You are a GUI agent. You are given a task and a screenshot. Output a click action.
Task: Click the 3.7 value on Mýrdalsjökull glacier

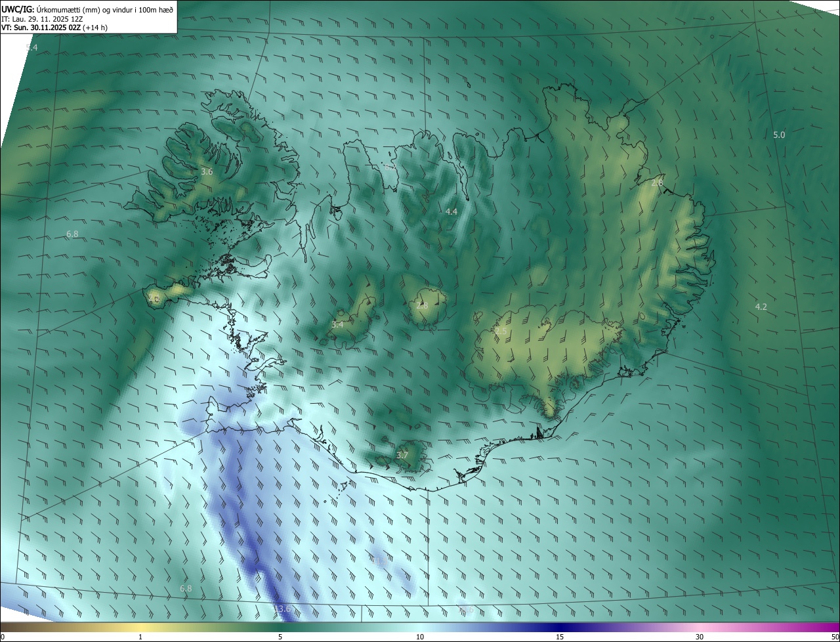[x=402, y=455]
